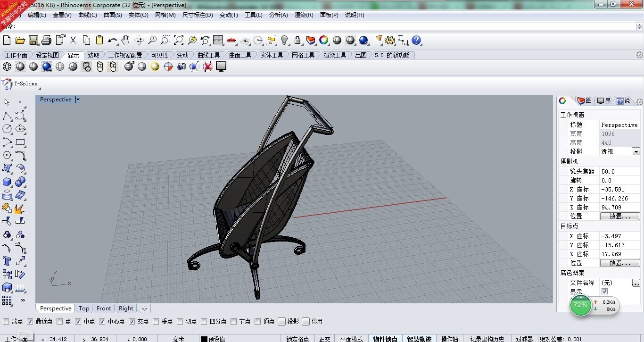Image resolution: width=644 pixels, height=342 pixels.
Task: Select the Polyline tool
Action: pos(7,116)
